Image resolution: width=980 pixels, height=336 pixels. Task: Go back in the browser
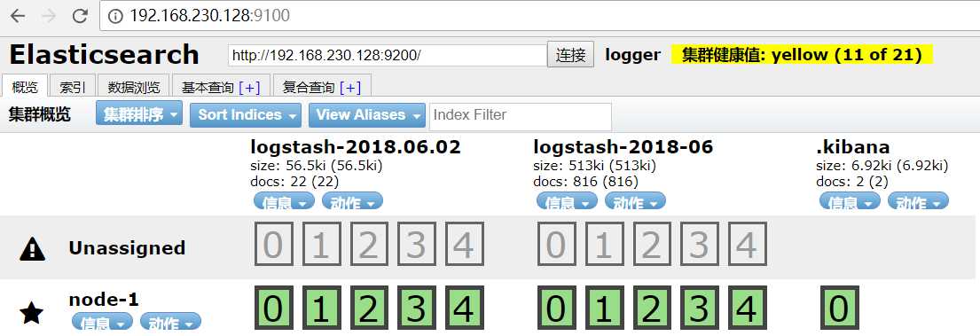pos(18,16)
